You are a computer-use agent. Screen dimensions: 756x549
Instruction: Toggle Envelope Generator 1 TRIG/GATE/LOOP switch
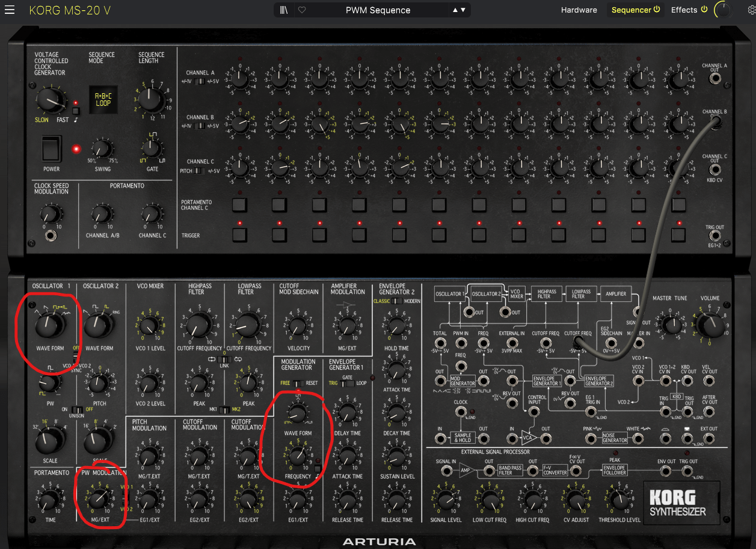346,383
